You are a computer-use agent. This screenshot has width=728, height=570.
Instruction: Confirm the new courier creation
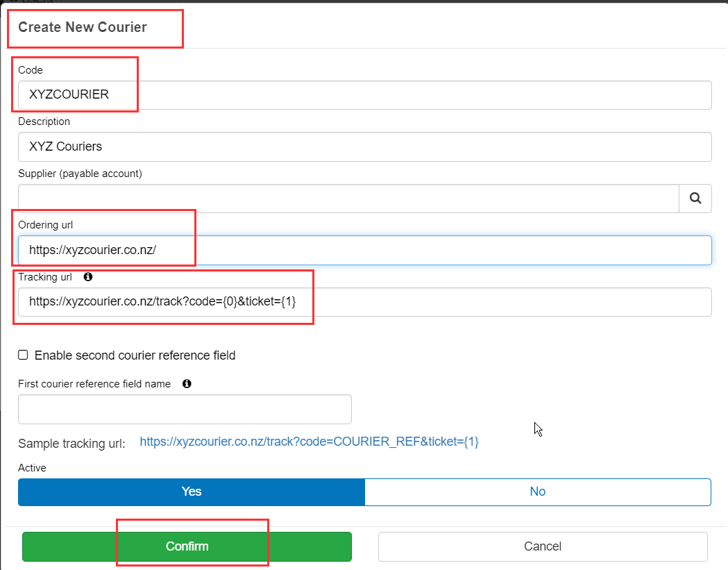coord(187,546)
